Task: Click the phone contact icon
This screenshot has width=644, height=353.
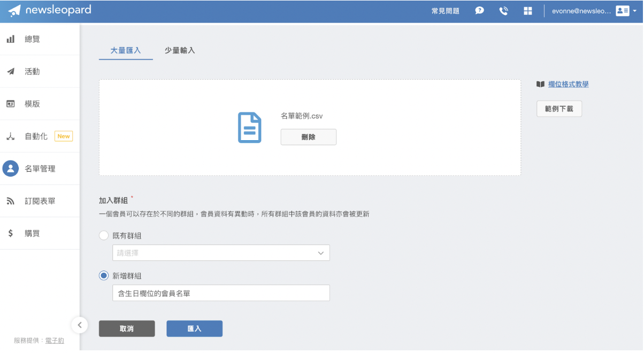Action: [503, 11]
